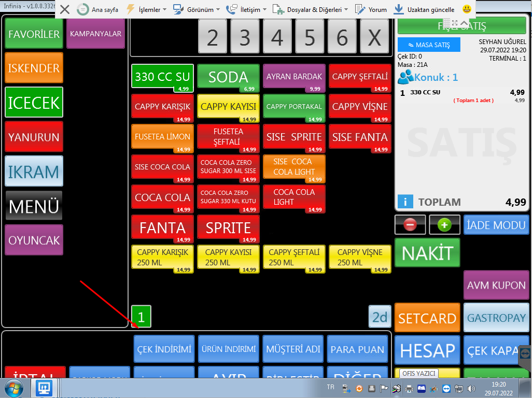This screenshot has height=398, width=532.
Task: Tap quantity key 2
Action: tap(213, 36)
